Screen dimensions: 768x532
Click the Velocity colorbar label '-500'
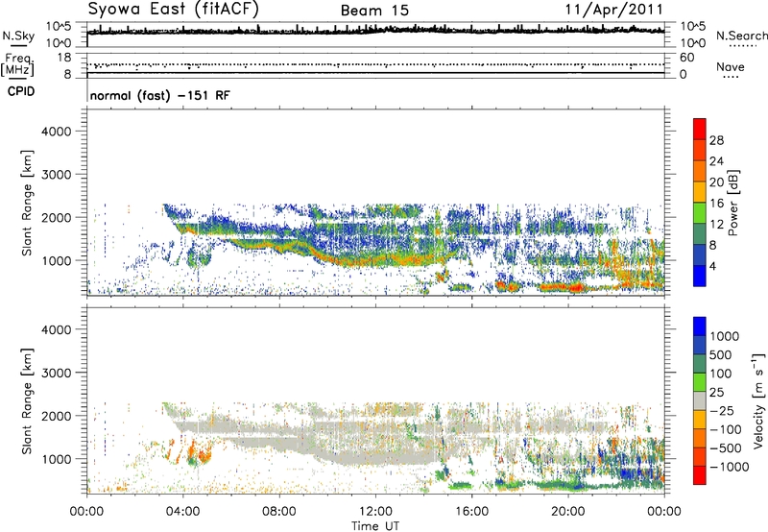pos(726,447)
